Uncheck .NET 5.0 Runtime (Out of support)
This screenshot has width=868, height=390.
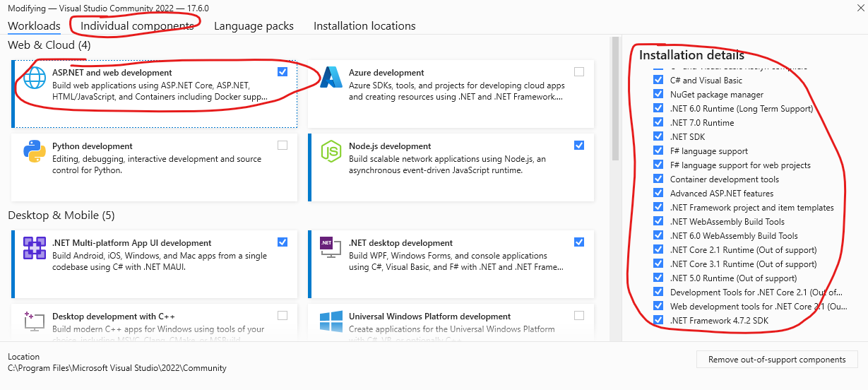658,278
